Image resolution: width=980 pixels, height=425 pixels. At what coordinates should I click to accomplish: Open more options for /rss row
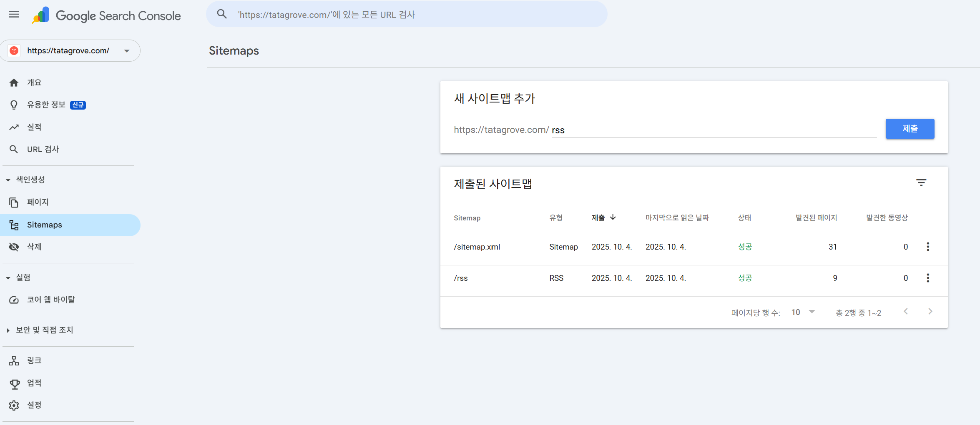point(927,278)
